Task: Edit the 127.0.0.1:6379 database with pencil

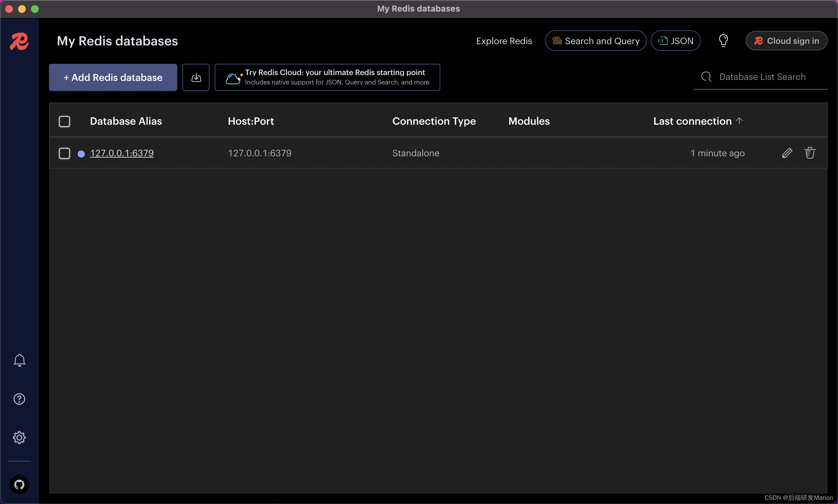Action: point(787,153)
